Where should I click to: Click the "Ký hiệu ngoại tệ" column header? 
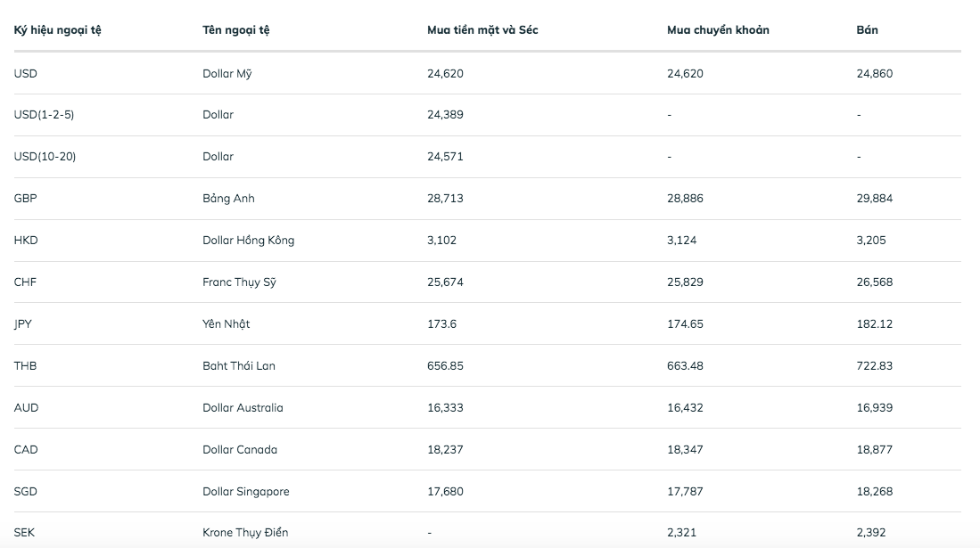[x=58, y=30]
